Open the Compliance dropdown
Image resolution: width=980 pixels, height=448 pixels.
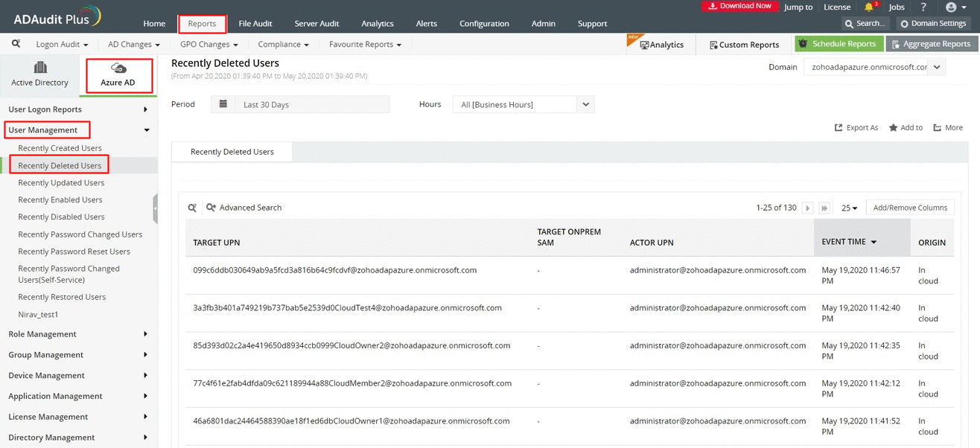tap(284, 45)
